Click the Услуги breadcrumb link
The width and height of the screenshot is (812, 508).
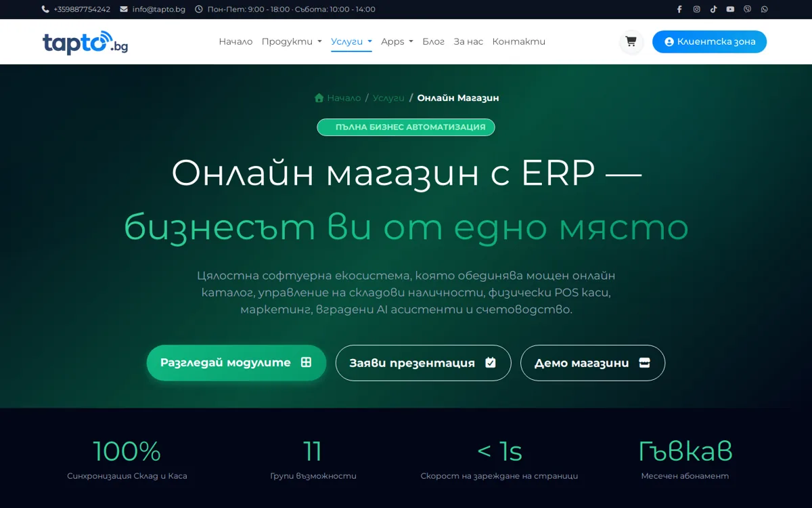[x=388, y=98]
